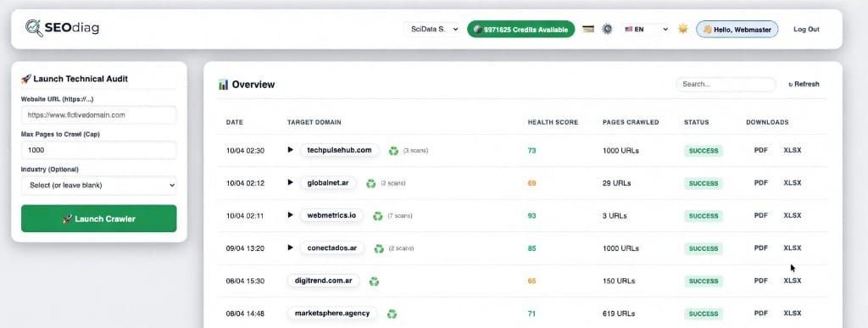Launch the crawler with green button
The height and width of the screenshot is (328, 868).
99,219
